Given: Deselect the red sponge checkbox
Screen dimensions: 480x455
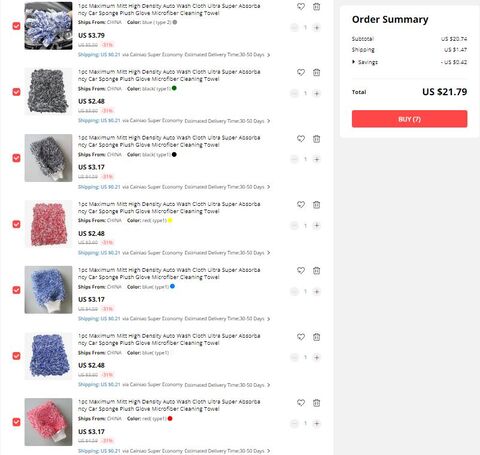Looking at the screenshot, I should pyautogui.click(x=16, y=224).
